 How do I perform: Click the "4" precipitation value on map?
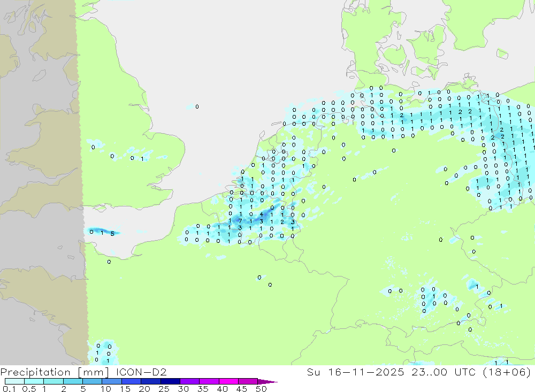(x=262, y=214)
